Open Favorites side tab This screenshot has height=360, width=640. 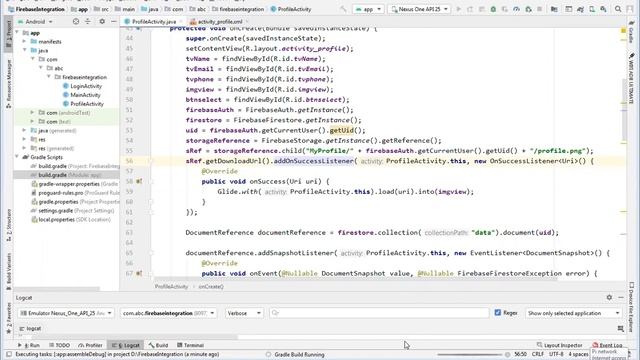8,318
